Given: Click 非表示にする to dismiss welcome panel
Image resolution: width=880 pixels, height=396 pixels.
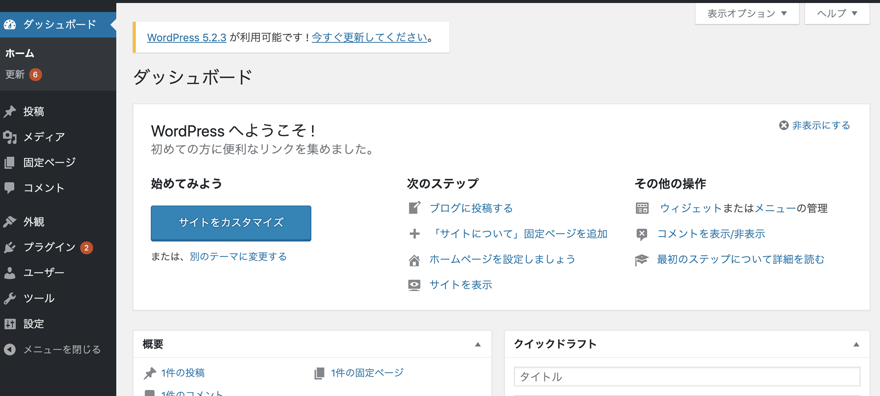Looking at the screenshot, I should 821,126.
